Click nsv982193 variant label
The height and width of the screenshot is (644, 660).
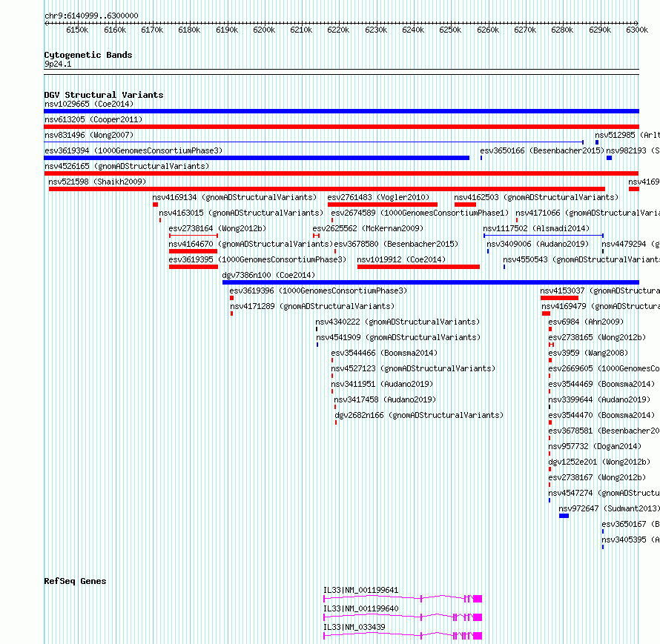coord(633,150)
